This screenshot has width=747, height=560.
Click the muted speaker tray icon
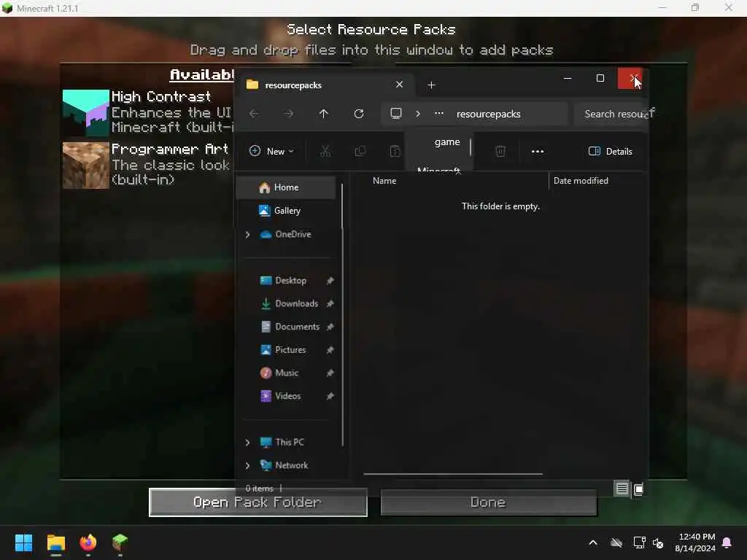(659, 542)
